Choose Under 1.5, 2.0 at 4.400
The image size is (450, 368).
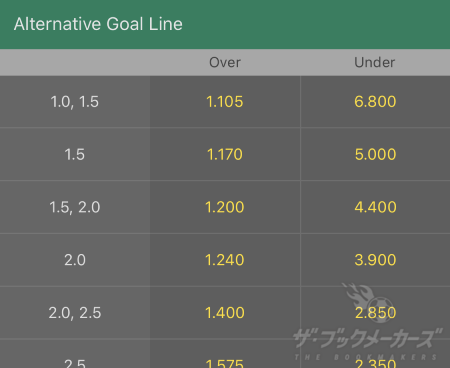pyautogui.click(x=375, y=207)
